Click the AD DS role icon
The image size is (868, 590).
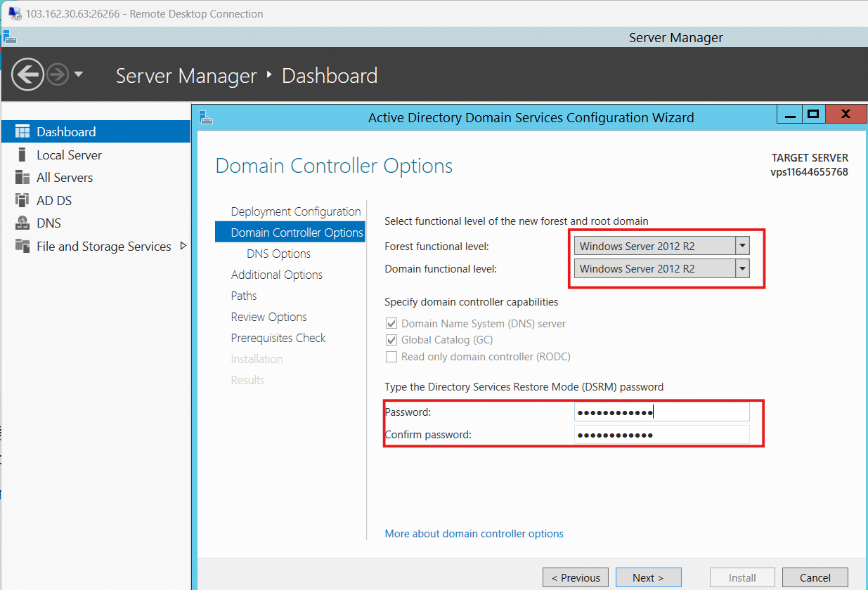[x=22, y=201]
